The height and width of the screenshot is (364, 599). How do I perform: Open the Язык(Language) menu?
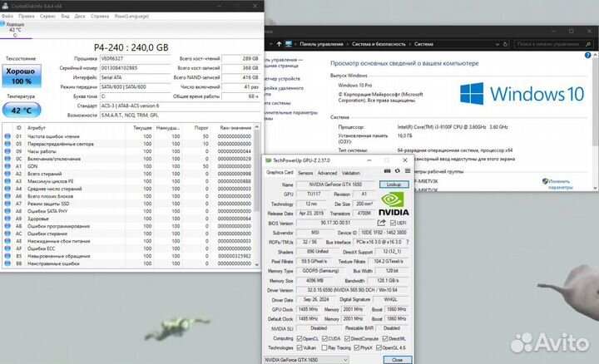tap(131, 16)
